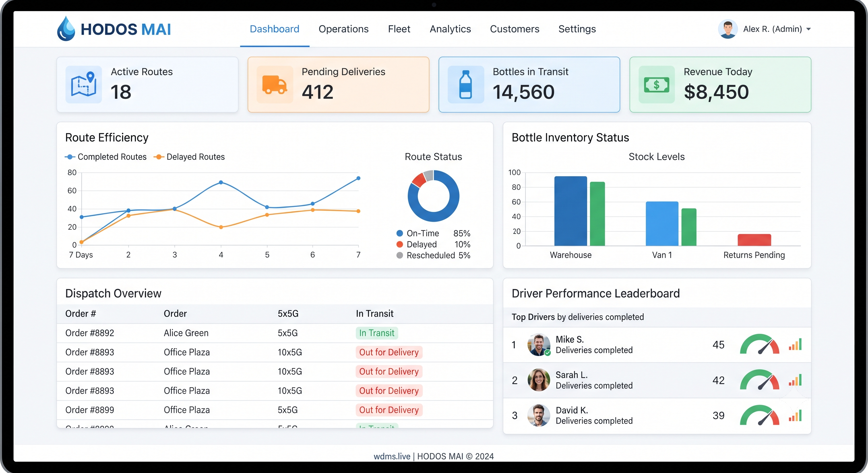Image resolution: width=868 pixels, height=473 pixels.
Task: Navigate to the Customers tab
Action: [514, 29]
